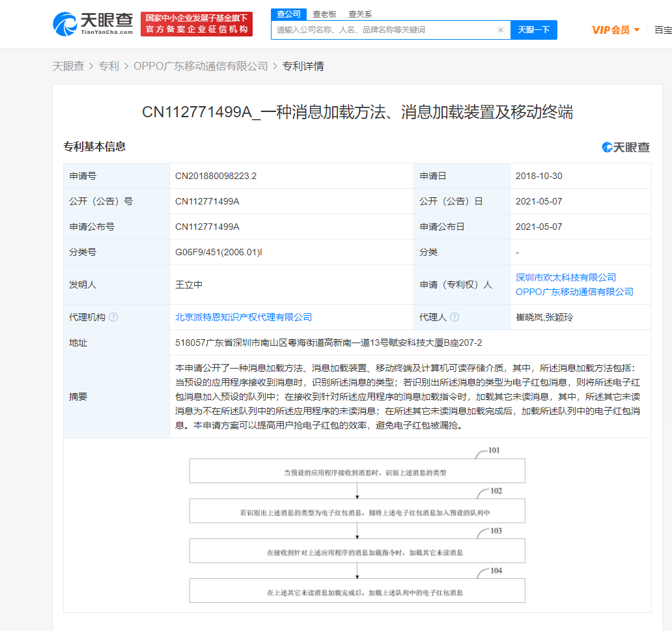672x631 pixels.
Task: Click the 专利详情 breadcrumb text
Action: [x=303, y=66]
